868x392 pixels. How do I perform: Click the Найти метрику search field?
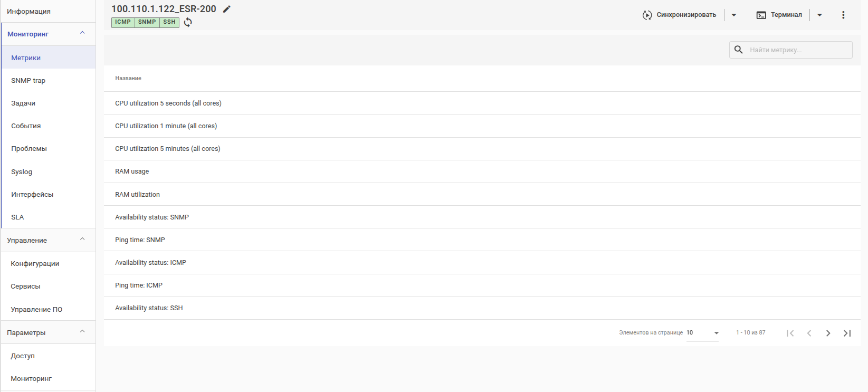click(x=797, y=50)
